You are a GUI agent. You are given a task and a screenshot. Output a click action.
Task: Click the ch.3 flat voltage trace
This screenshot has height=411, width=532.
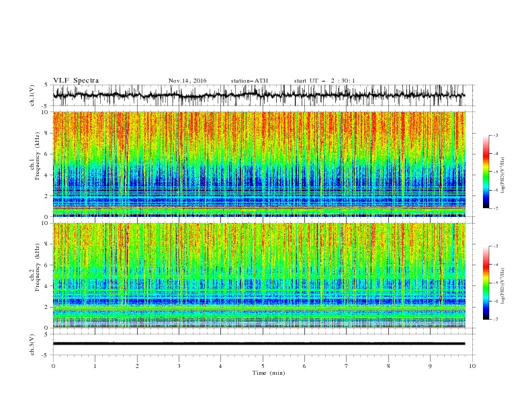[259, 344]
